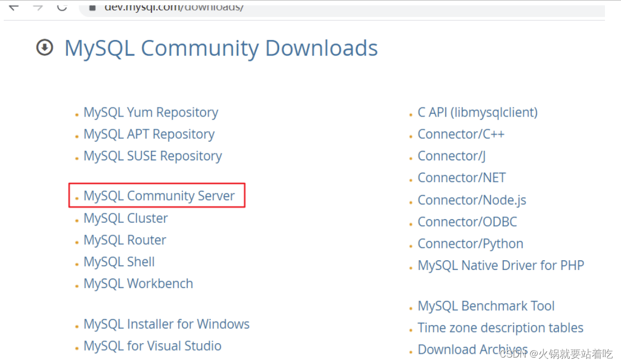Open MySQL Workbench link
The width and height of the screenshot is (621, 364).
pos(138,283)
